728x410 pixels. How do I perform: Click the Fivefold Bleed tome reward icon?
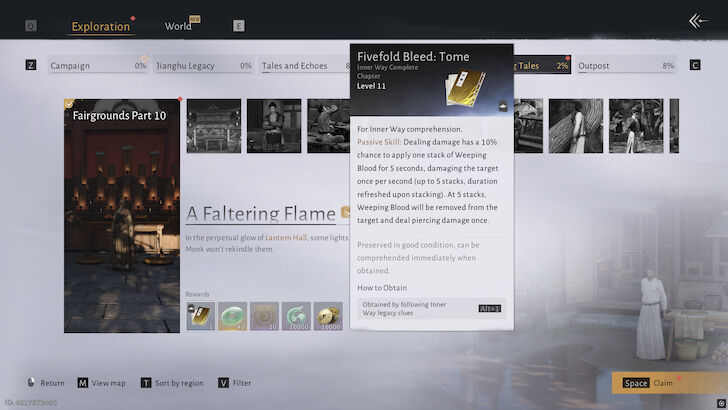(201, 316)
